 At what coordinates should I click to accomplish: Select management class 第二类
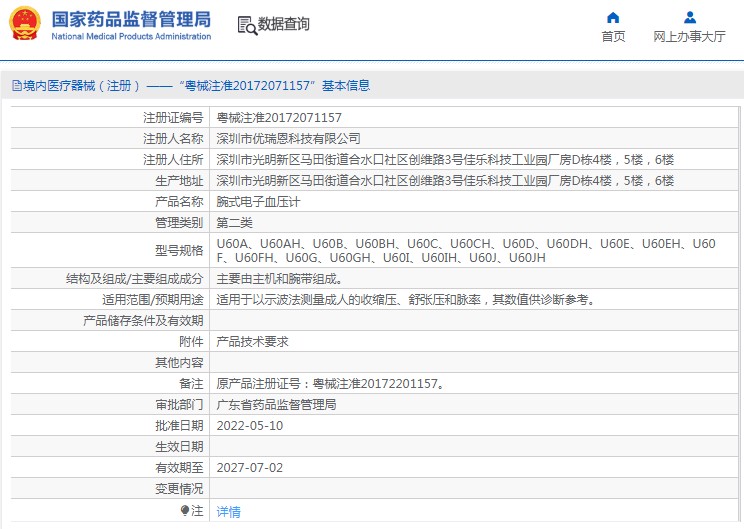pos(234,223)
